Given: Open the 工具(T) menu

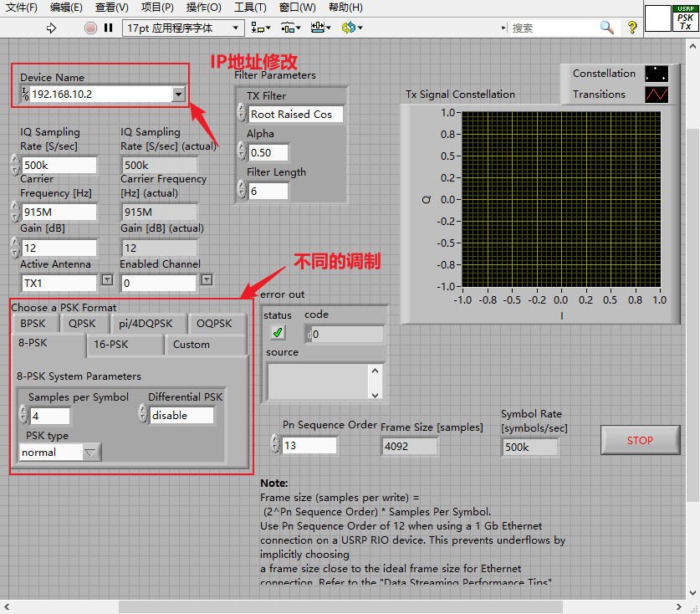Looking at the screenshot, I should pyautogui.click(x=250, y=8).
